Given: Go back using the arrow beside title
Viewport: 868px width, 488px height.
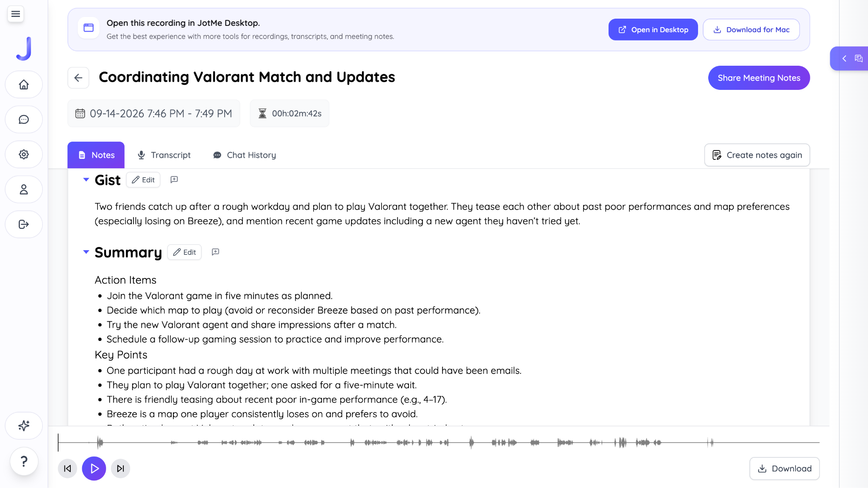Looking at the screenshot, I should (78, 78).
